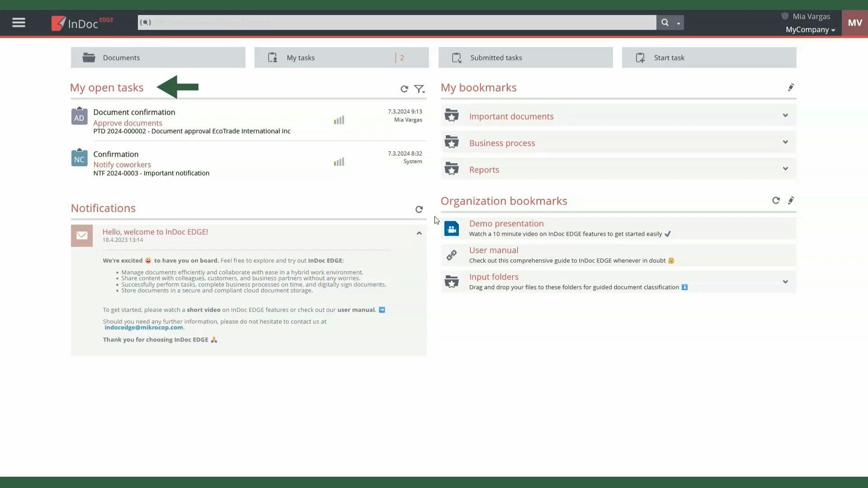Open the MyCompany organization dropdown
The height and width of the screenshot is (488, 868).
tap(810, 30)
